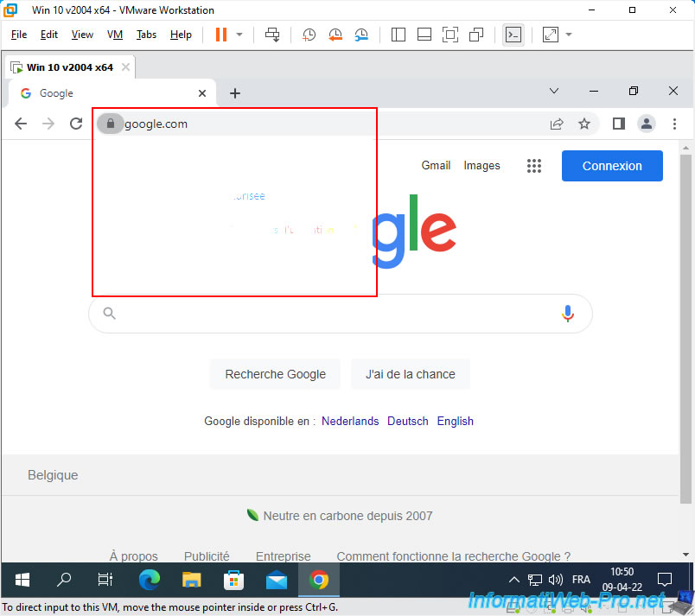Image resolution: width=695 pixels, height=616 pixels.
Task: Revert the VM to its previous snapshot
Action: coord(335,35)
